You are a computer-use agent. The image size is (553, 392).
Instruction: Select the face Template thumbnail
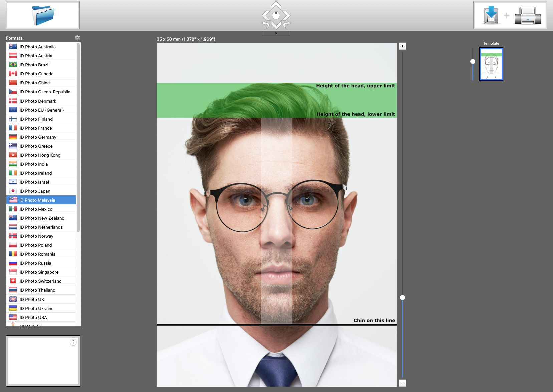[491, 64]
